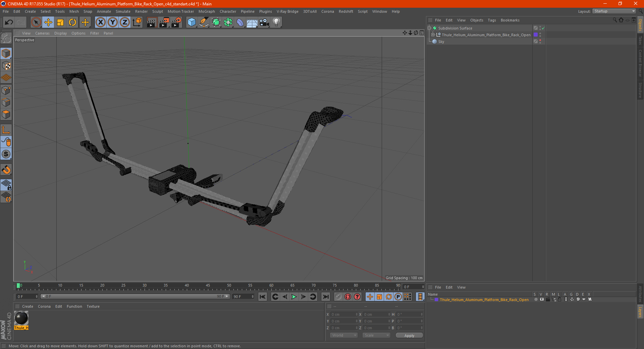Toggle layer render clapper for Thule layer

coord(548,299)
